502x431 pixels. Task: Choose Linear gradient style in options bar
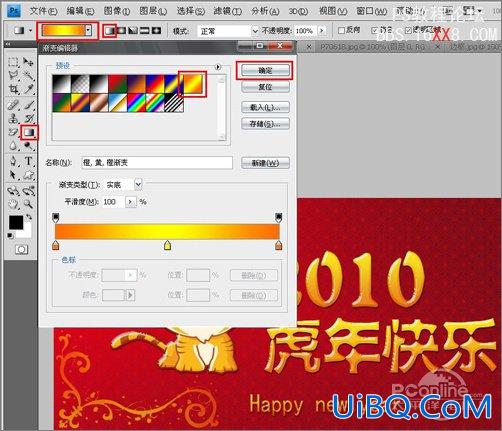point(109,31)
